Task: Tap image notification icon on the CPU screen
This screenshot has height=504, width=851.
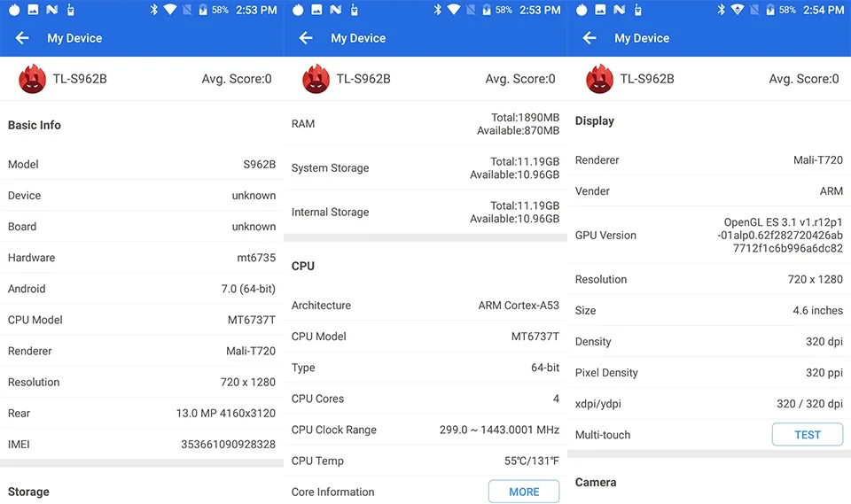Action: pos(317,10)
